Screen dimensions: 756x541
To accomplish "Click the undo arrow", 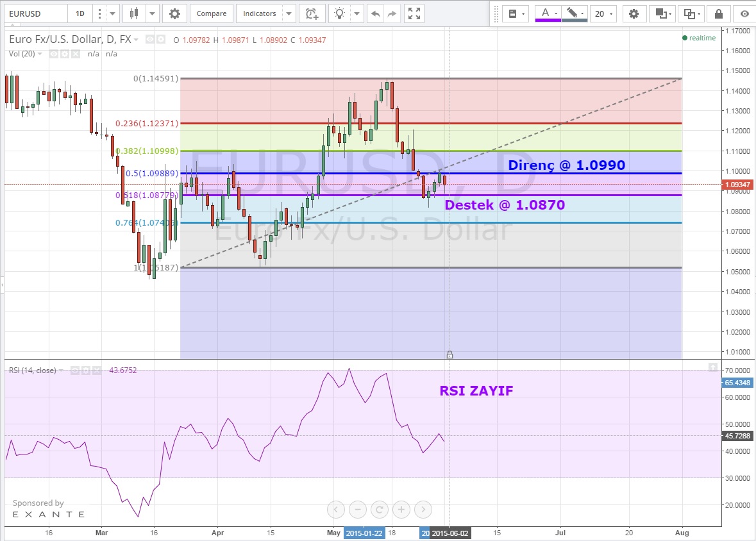I will 376,13.
